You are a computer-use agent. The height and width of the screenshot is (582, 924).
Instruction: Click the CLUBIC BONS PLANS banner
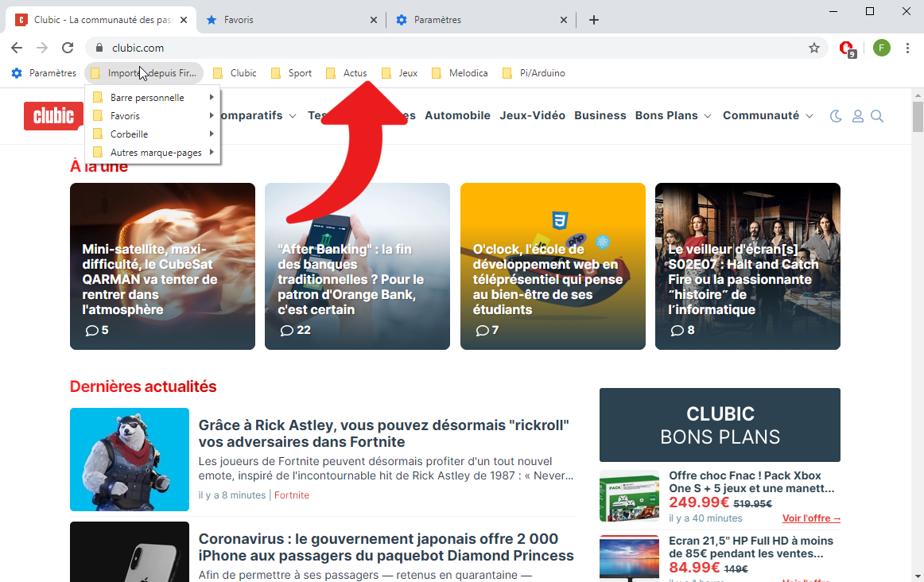[x=720, y=425]
